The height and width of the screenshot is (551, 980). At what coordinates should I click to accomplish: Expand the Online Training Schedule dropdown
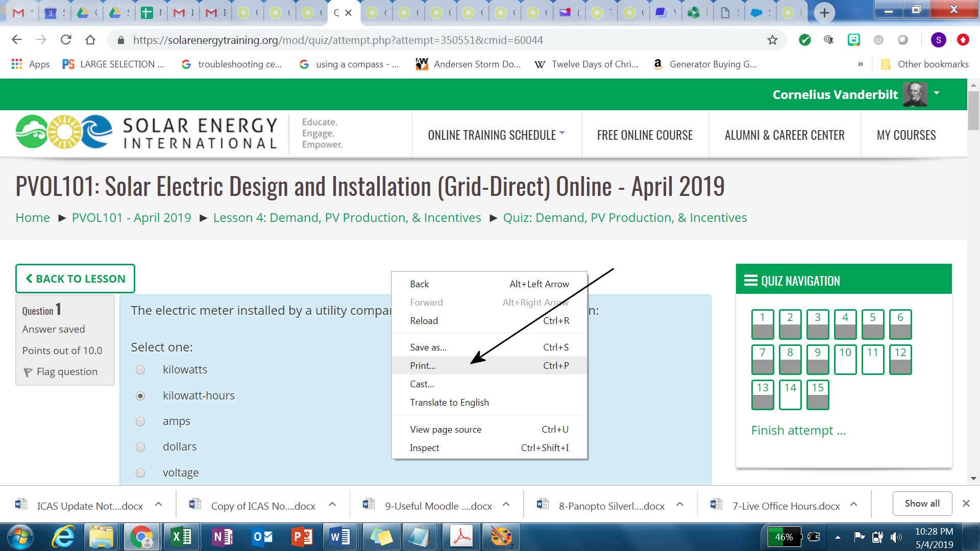496,135
